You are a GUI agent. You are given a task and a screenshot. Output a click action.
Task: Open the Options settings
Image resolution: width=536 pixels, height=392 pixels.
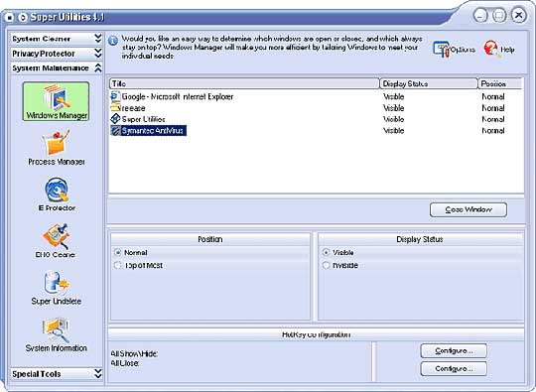point(454,50)
